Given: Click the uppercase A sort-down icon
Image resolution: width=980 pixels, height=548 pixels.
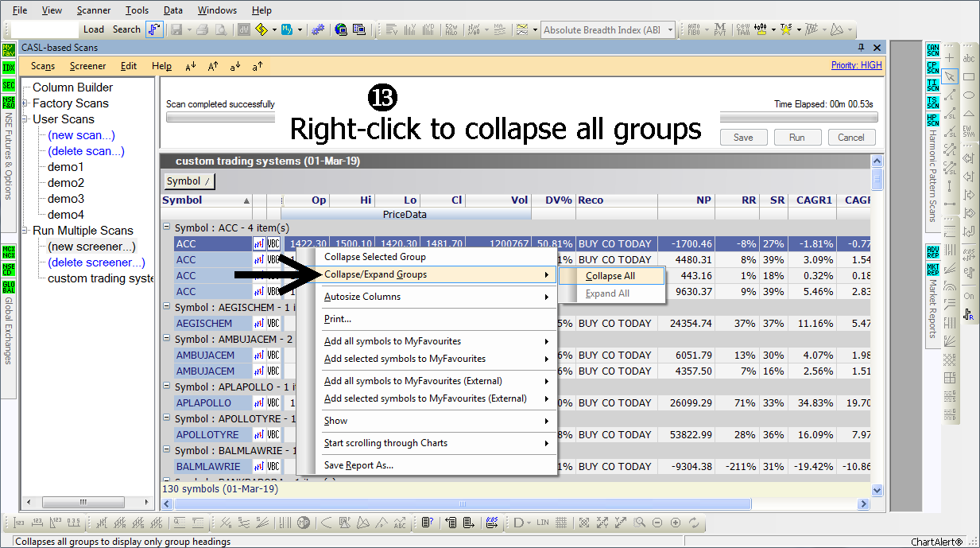Looking at the screenshot, I should pyautogui.click(x=191, y=67).
